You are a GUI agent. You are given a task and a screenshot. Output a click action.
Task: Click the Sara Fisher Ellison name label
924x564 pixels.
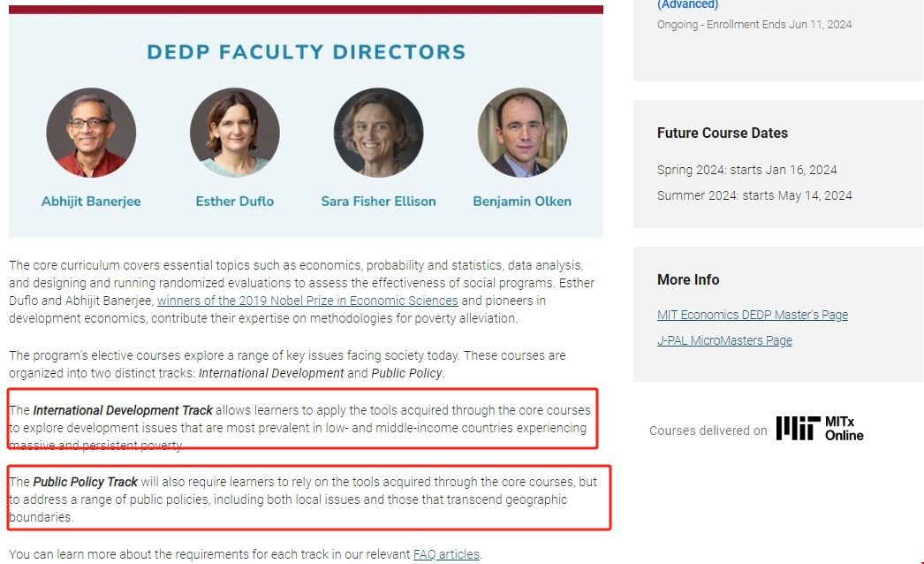coord(378,202)
